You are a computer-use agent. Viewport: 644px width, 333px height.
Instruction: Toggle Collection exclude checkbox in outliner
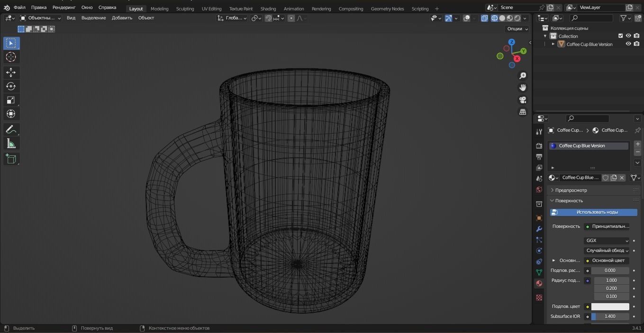coord(620,36)
